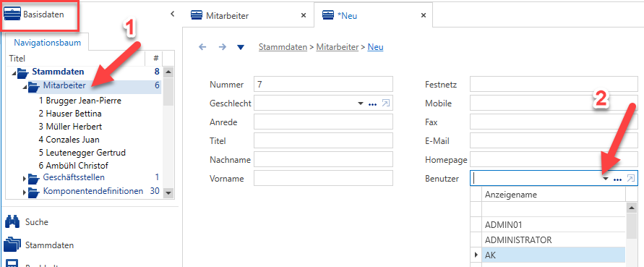Open the navigation history dropdown triangle
644x267 pixels.
(241, 47)
